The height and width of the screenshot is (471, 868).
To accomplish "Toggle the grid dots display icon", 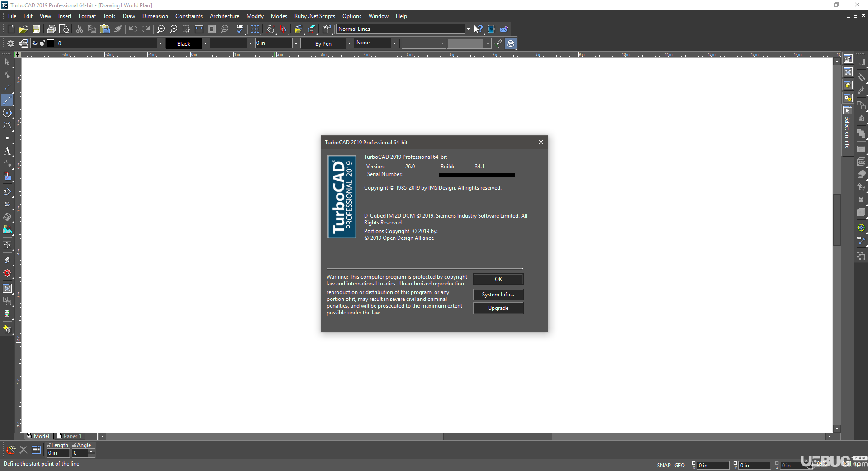I will pos(256,29).
